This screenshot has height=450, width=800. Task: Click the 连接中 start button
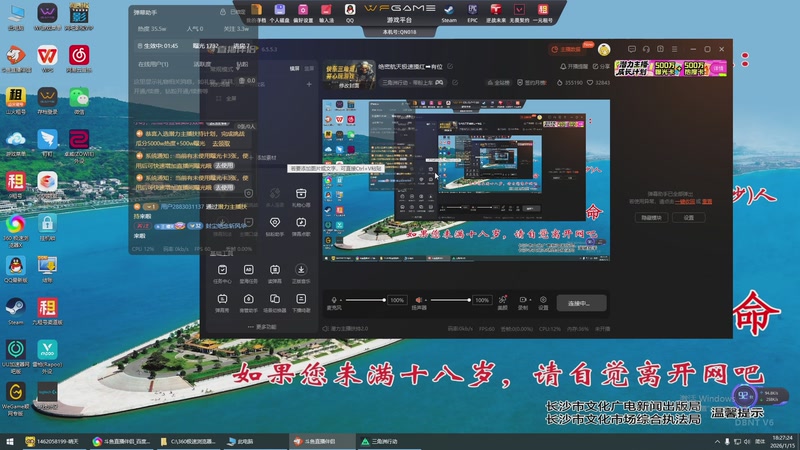[581, 303]
